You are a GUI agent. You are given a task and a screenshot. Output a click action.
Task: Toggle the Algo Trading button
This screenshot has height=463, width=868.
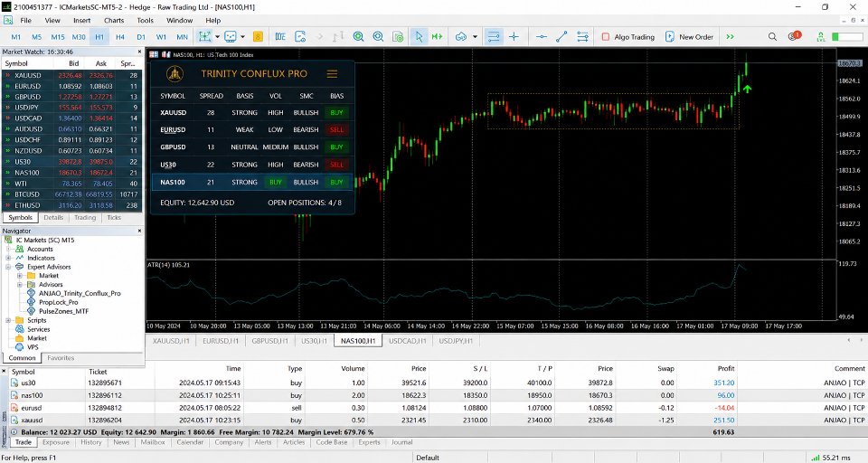(x=627, y=36)
